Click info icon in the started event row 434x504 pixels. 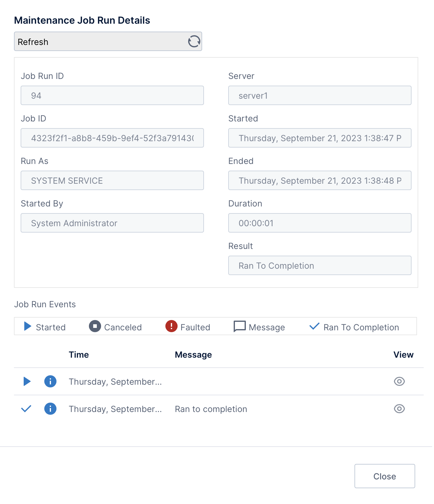click(x=50, y=381)
